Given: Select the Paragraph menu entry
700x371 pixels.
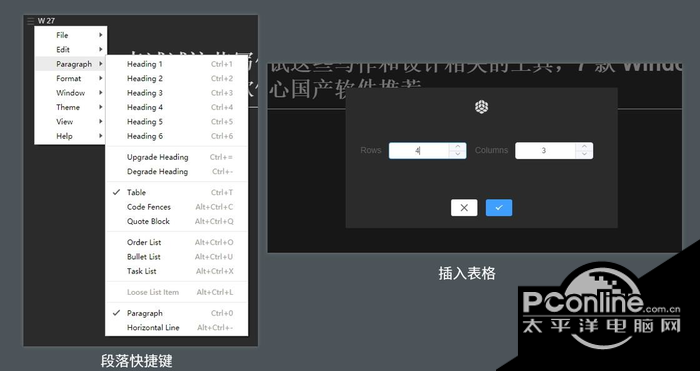Looking at the screenshot, I should pos(71,64).
